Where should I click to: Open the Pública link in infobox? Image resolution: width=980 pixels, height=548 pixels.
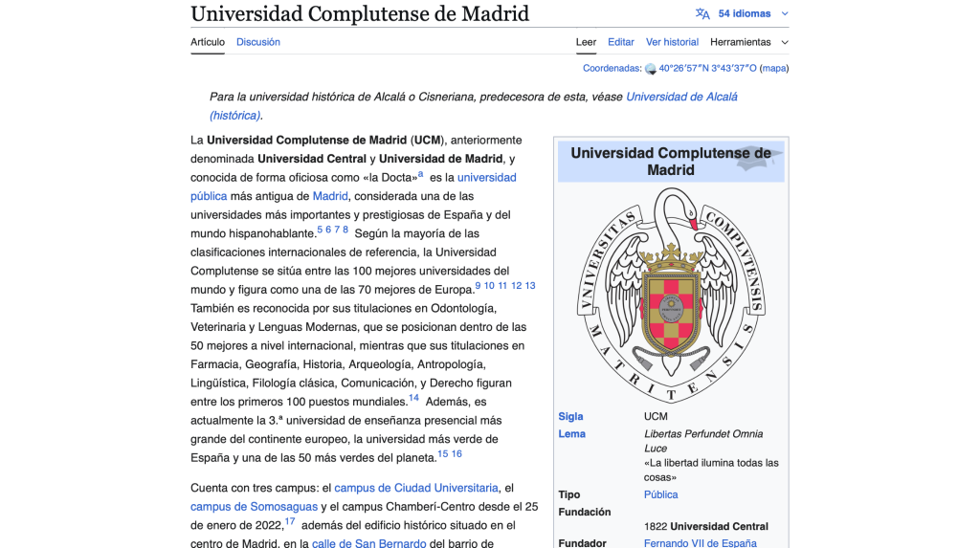(x=660, y=494)
